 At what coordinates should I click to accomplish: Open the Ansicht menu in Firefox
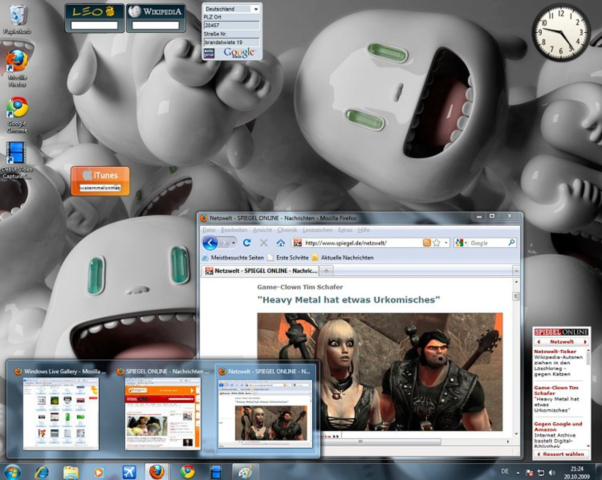(262, 230)
